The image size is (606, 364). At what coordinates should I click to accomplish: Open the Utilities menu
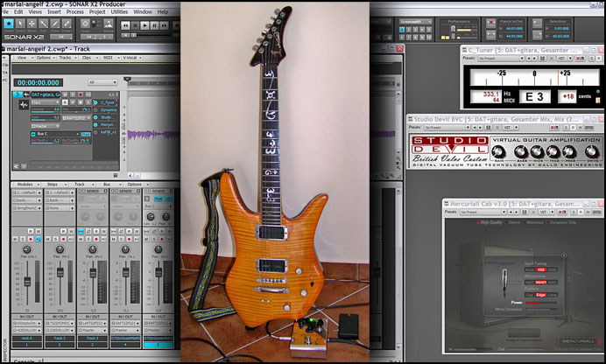pos(119,12)
